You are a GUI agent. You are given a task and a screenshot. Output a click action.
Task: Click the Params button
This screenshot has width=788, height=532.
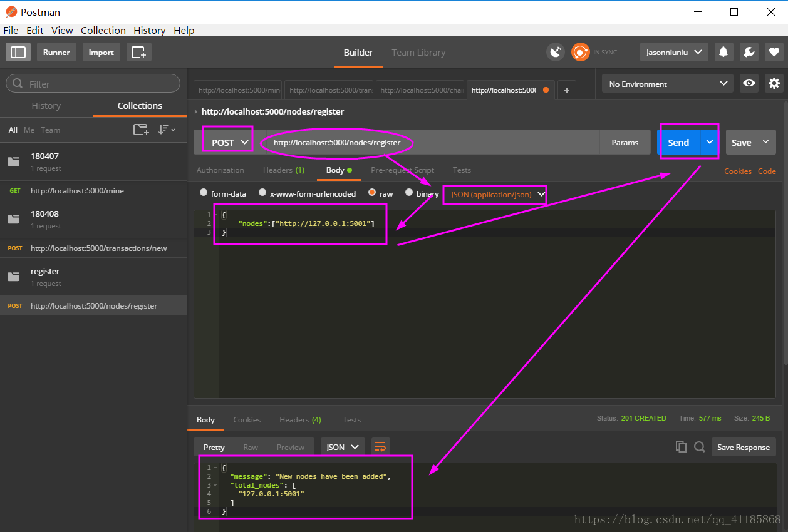625,142
